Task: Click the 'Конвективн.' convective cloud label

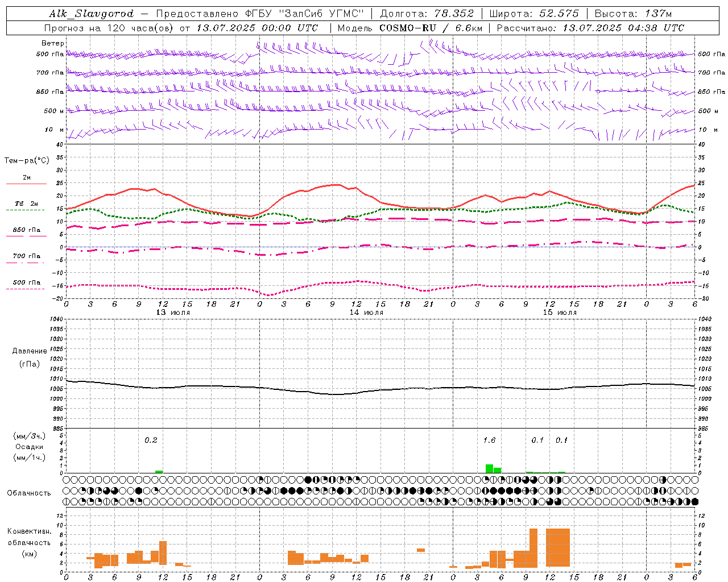Action: [30, 531]
